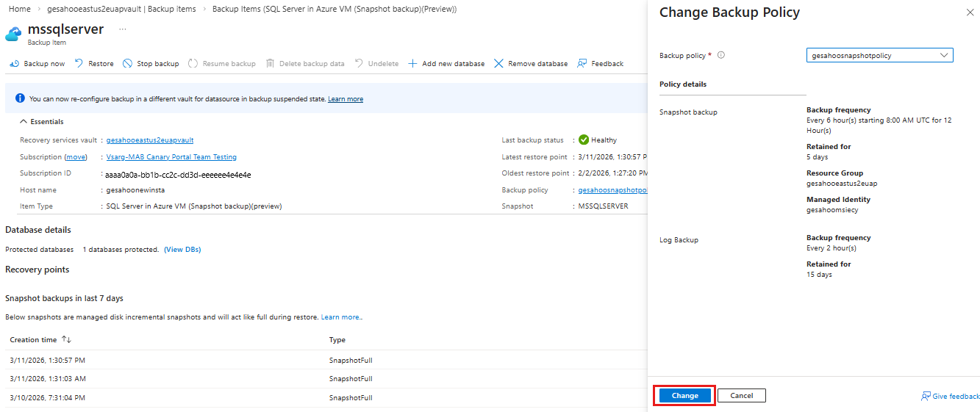Collapse the Essentials section
The width and height of the screenshot is (980, 412).
click(x=41, y=122)
